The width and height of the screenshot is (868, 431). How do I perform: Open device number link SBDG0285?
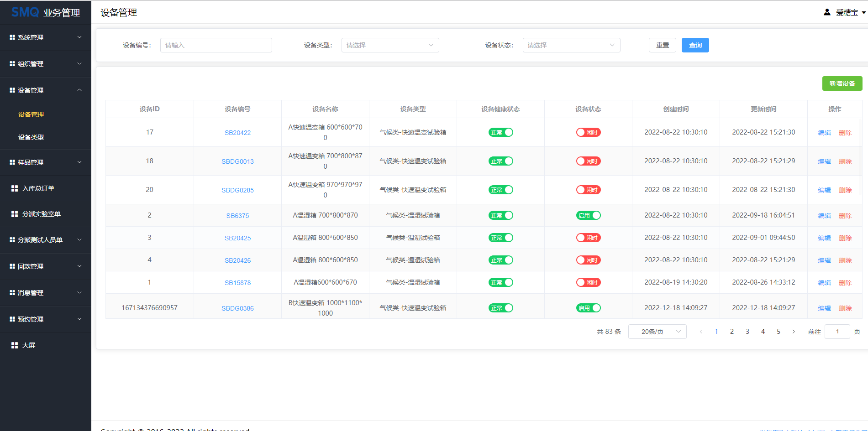(x=237, y=190)
